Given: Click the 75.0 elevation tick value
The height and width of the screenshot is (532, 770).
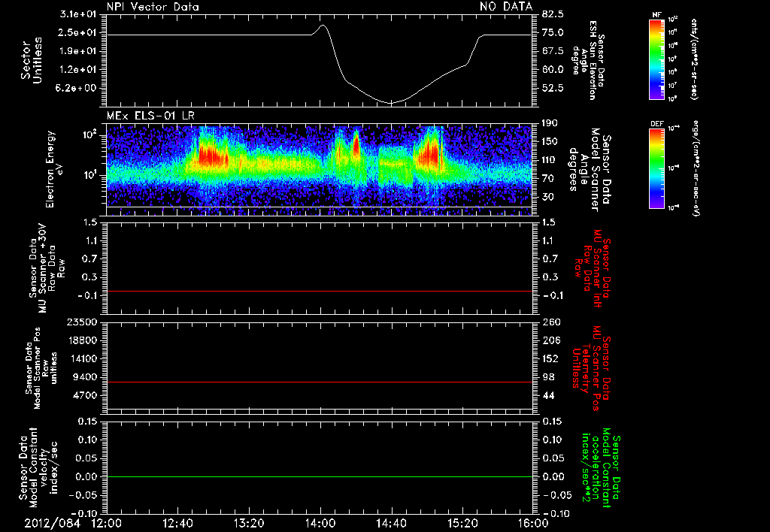Looking at the screenshot, I should click(x=553, y=32).
